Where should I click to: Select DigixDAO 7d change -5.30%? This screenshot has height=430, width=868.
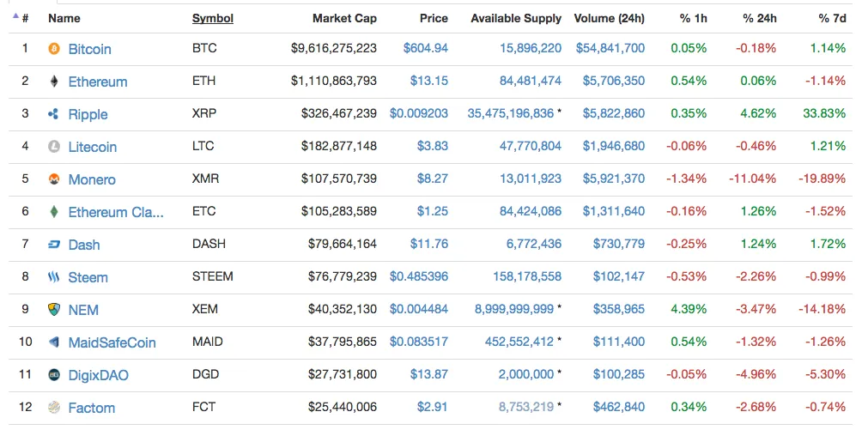[x=826, y=374]
